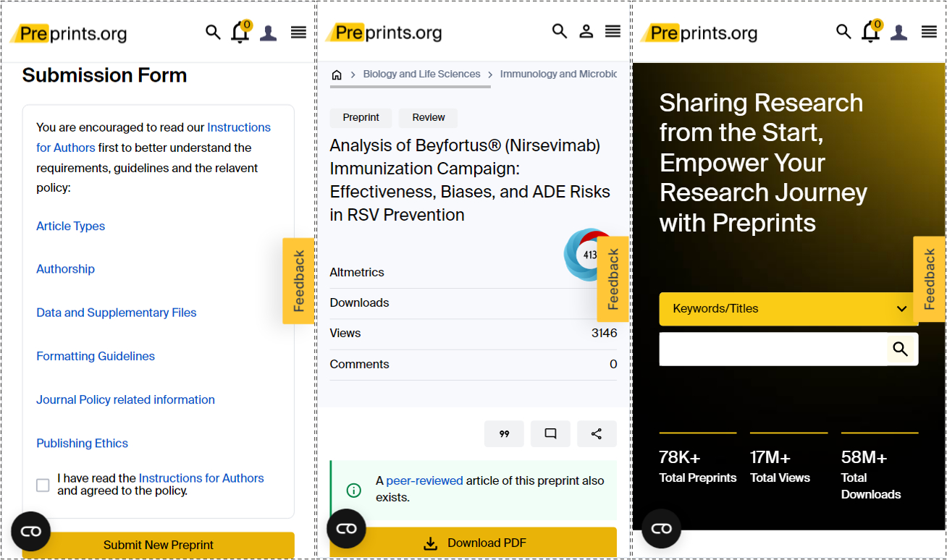Click the Submission Form heading

click(x=104, y=75)
